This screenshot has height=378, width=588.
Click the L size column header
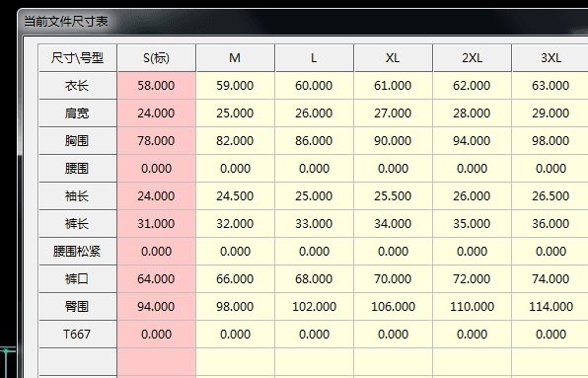click(x=315, y=58)
